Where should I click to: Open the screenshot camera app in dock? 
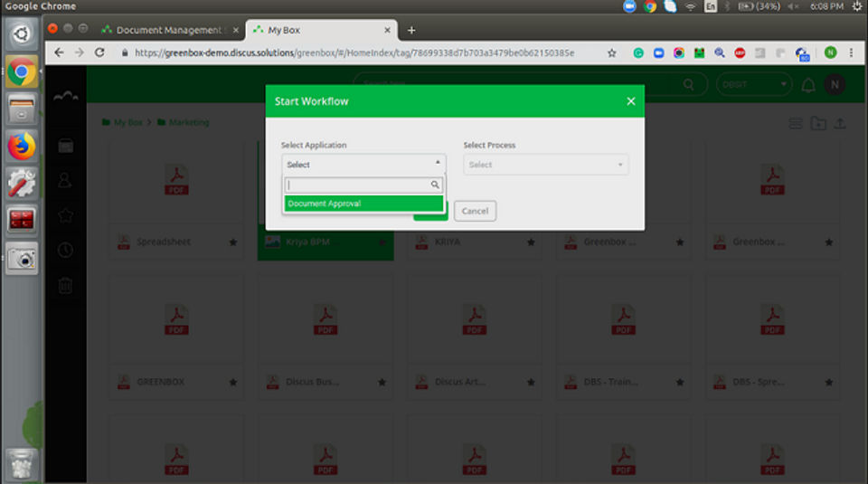click(22, 259)
